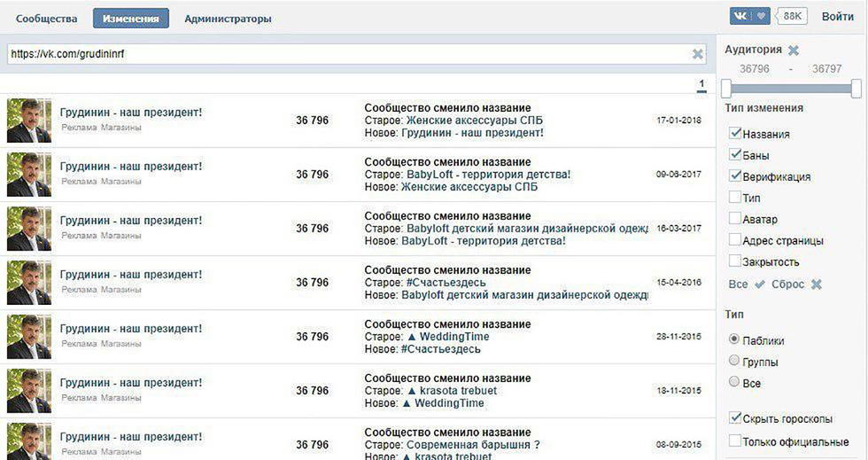The image size is (868, 460).
Task: Open the Администраторы tab
Action: pyautogui.click(x=228, y=19)
